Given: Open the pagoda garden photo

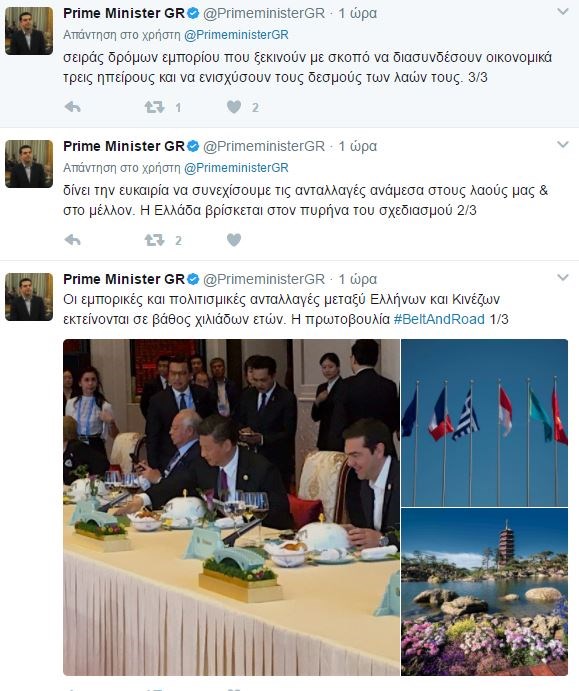Looking at the screenshot, I should 484,592.
